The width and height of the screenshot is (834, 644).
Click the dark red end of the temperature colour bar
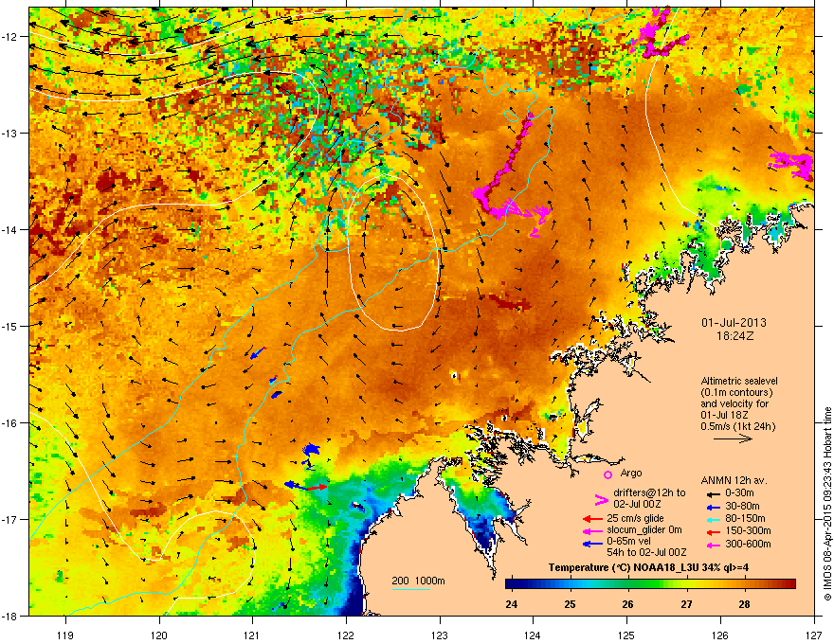(789, 584)
